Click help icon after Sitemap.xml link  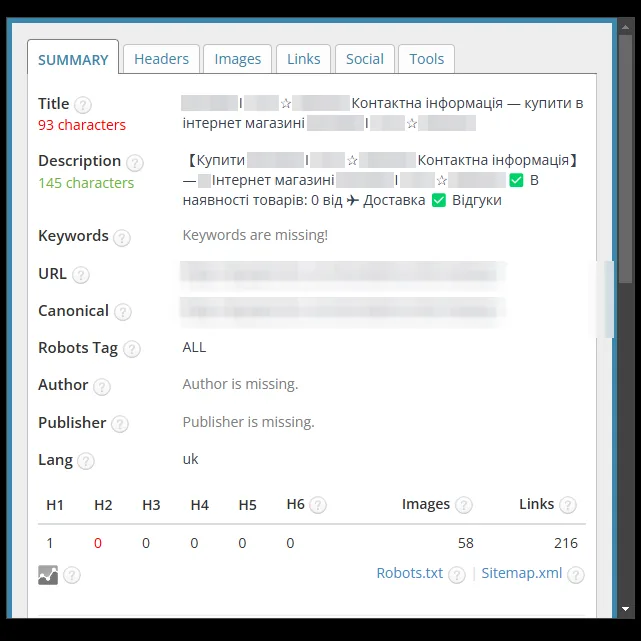tap(576, 575)
